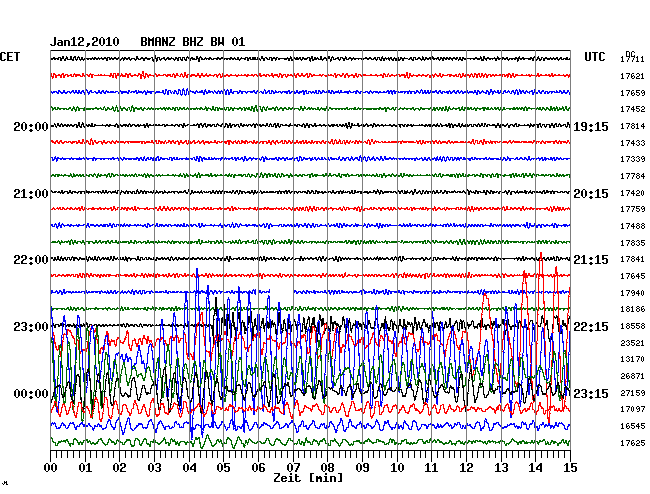Image resolution: width=650 pixels, height=494 pixels.
Task: Click the amplitude value '17339'
Action: (633, 159)
